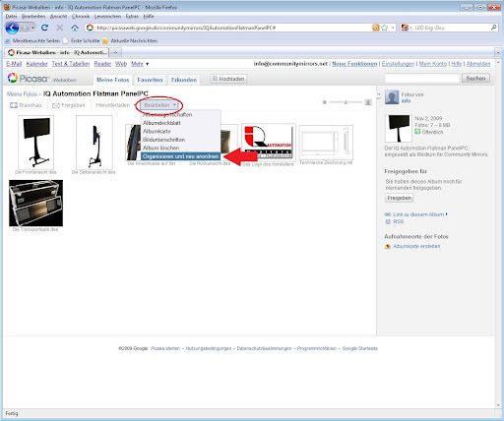
Task: Click the Freigeben button in sidebar
Action: [399, 198]
